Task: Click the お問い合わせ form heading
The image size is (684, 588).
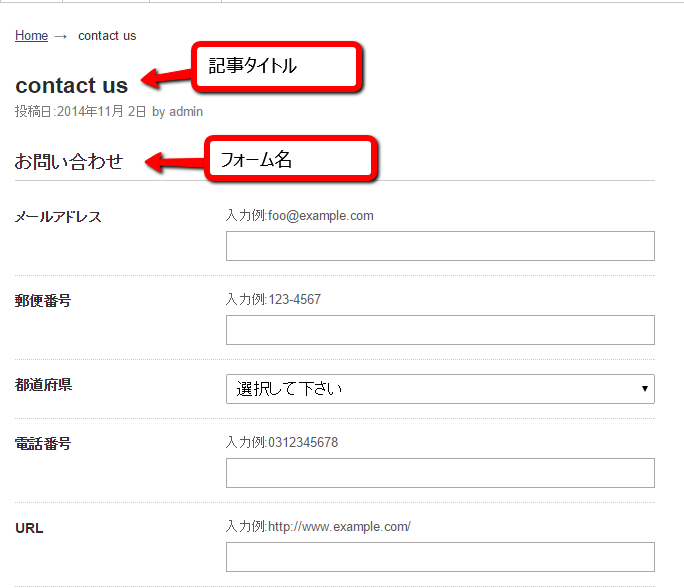Action: pyautogui.click(x=69, y=162)
